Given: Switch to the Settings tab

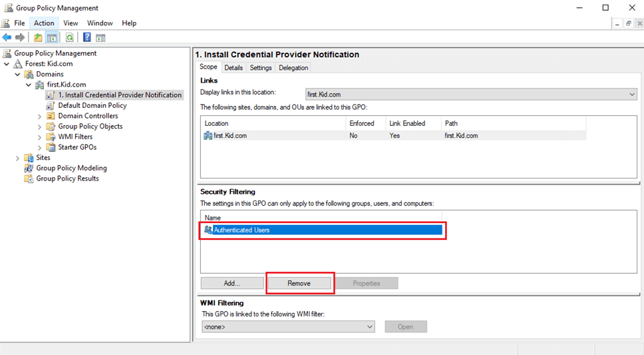Looking at the screenshot, I should pyautogui.click(x=261, y=68).
